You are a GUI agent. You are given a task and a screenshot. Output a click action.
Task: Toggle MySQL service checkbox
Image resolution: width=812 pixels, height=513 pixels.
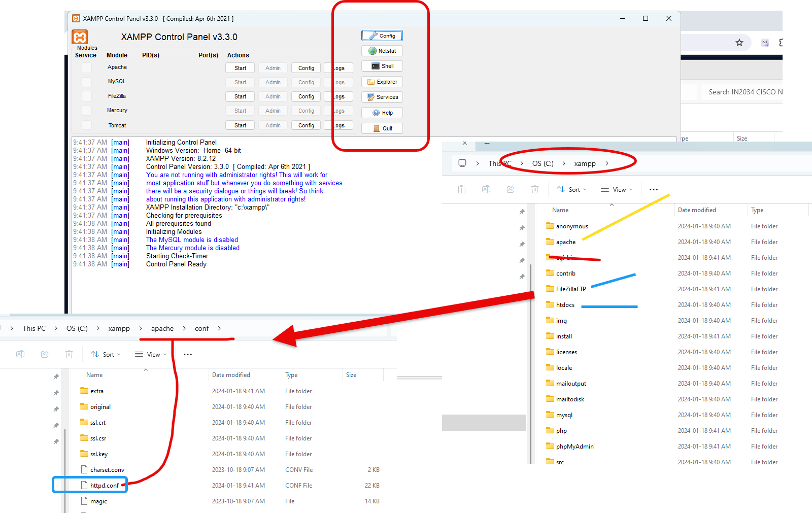tap(87, 82)
